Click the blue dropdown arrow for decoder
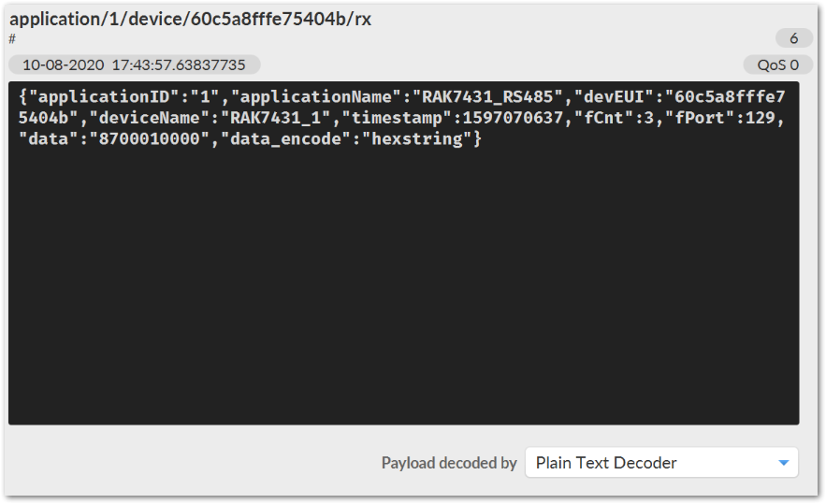This screenshot has width=826, height=504. coord(783,463)
